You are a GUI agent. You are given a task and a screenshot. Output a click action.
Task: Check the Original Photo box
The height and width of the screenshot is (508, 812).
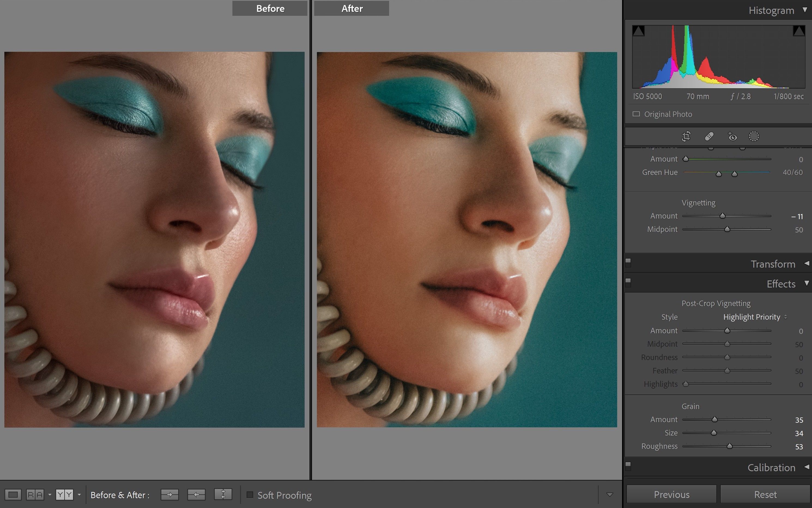636,114
